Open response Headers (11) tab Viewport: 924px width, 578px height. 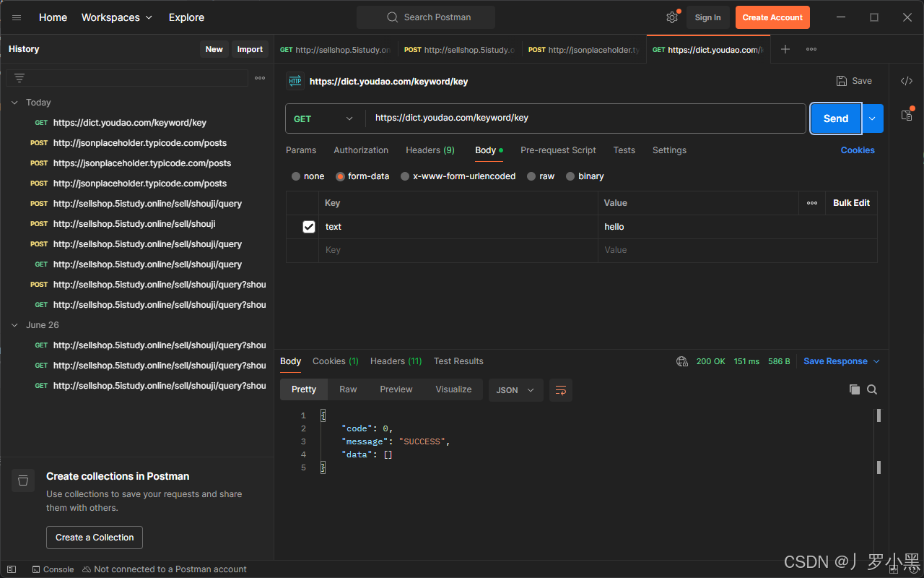pos(396,361)
